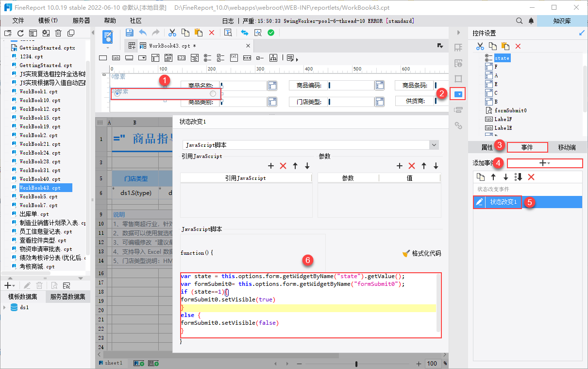This screenshot has height=369, width=588.
Task: Click the hyperlink chain icon in right sidebar
Action: [458, 125]
